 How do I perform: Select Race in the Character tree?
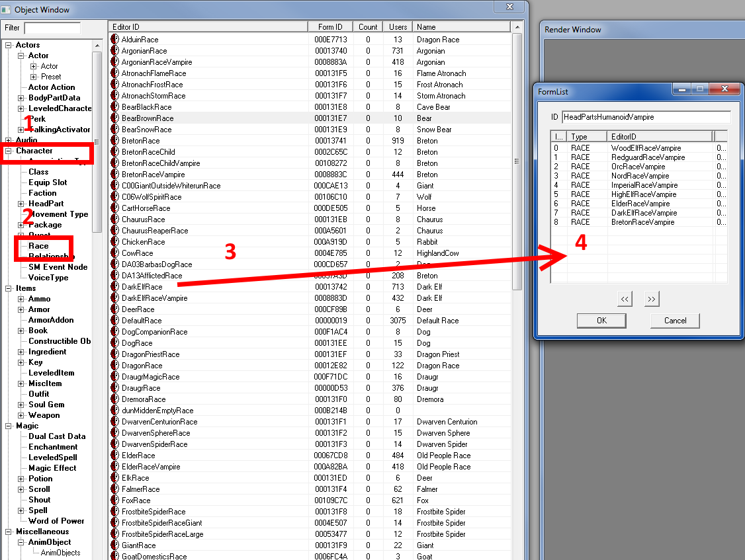click(x=38, y=246)
